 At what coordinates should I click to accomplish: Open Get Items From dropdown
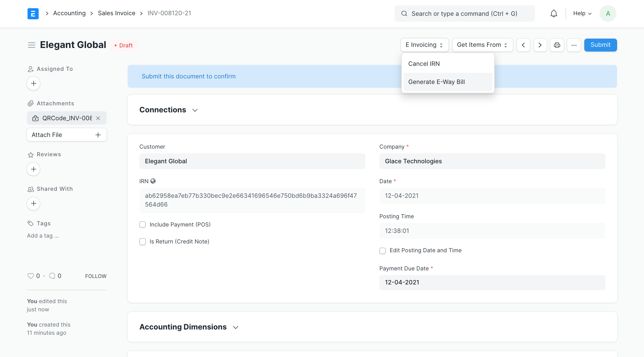(482, 45)
